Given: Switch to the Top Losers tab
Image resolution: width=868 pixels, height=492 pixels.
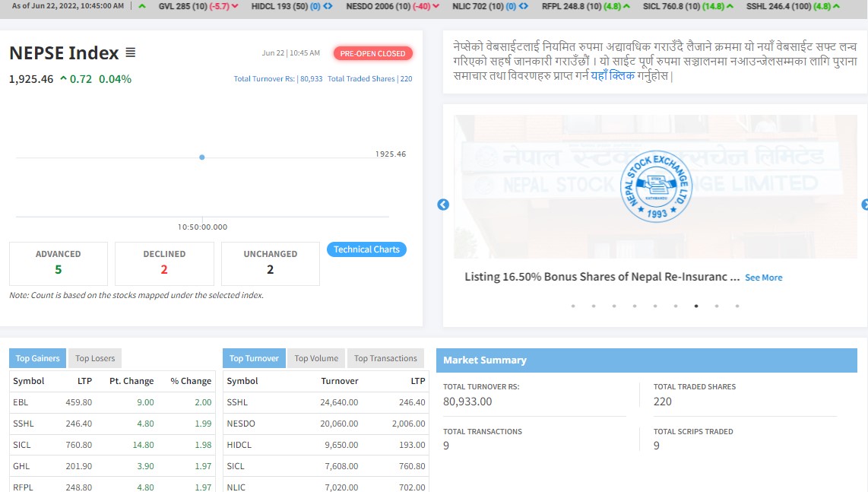Looking at the screenshot, I should pyautogui.click(x=95, y=358).
